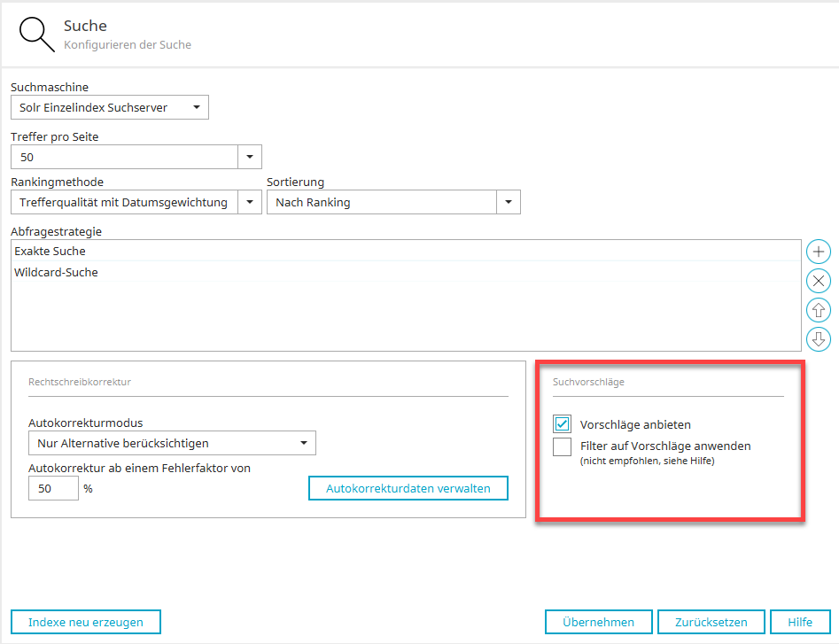
Task: Click the add query strategy plus icon
Action: pos(819,252)
